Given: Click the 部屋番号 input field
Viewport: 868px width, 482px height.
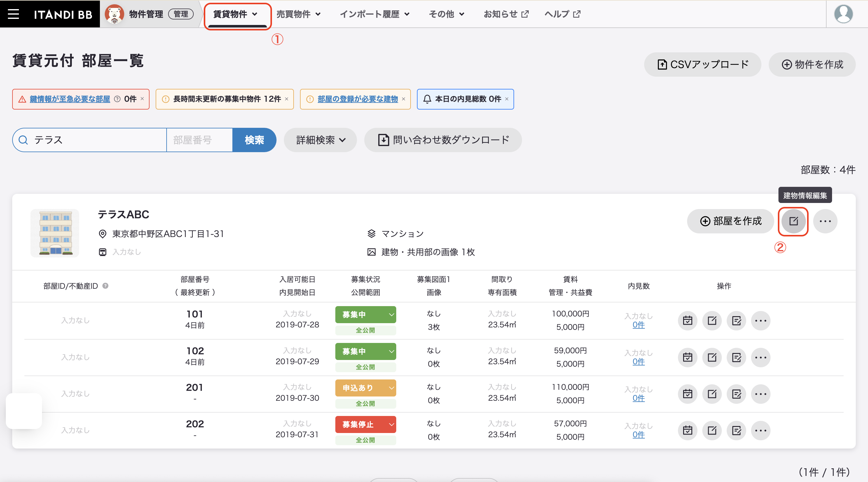Looking at the screenshot, I should 199,140.
